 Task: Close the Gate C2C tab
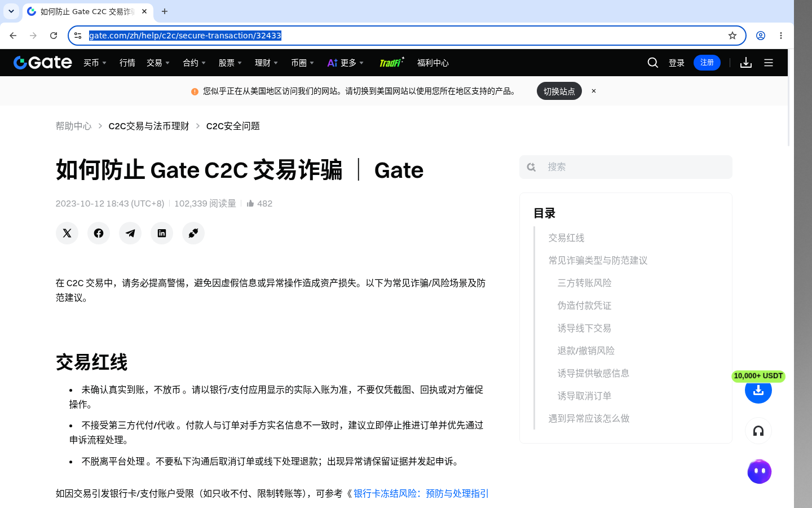coord(144,11)
